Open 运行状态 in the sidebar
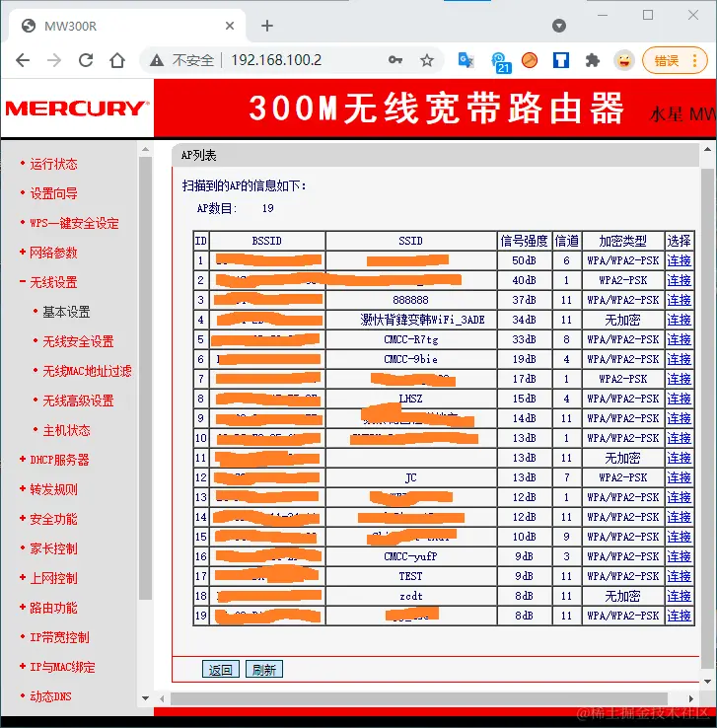 [x=53, y=164]
